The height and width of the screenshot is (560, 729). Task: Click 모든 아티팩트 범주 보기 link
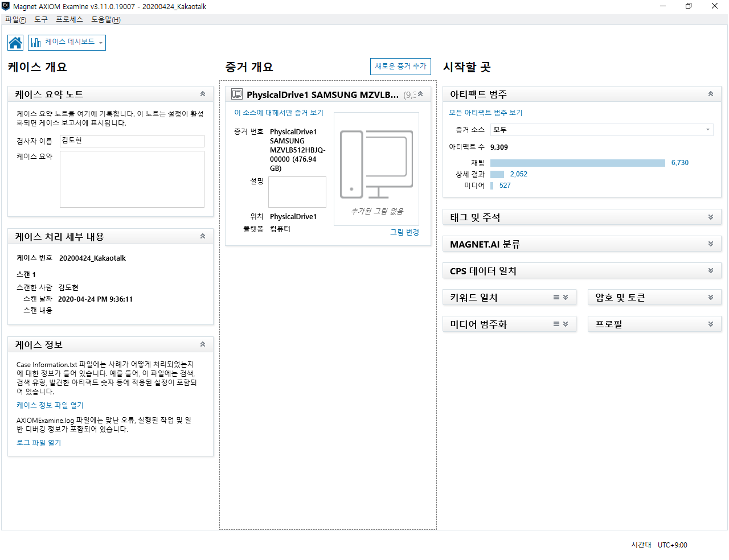(x=486, y=113)
